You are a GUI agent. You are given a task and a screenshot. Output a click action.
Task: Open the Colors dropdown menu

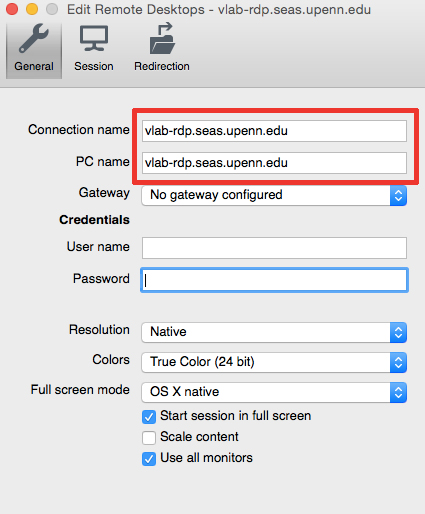[274, 362]
